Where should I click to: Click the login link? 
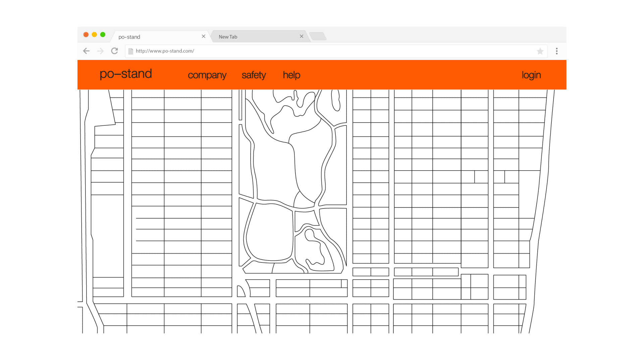pos(531,75)
